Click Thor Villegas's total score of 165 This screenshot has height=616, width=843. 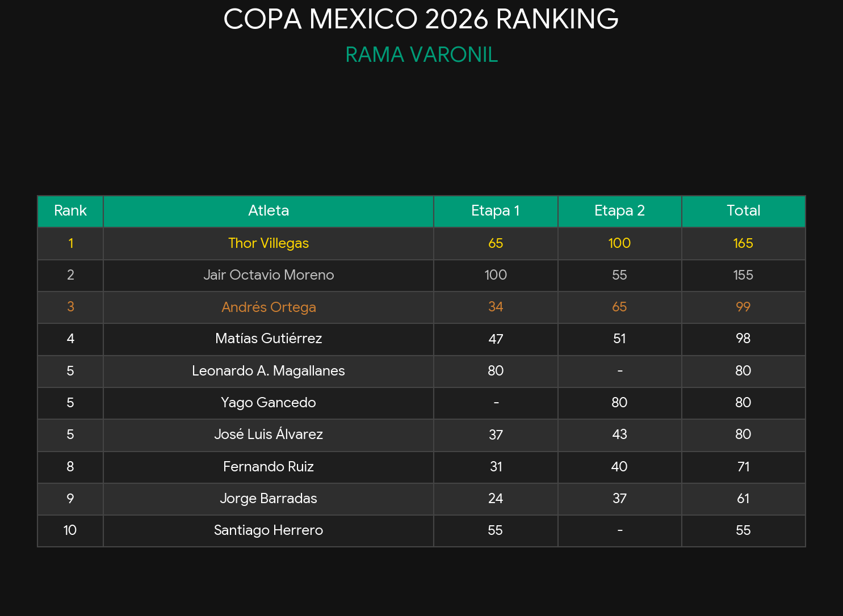(x=743, y=243)
